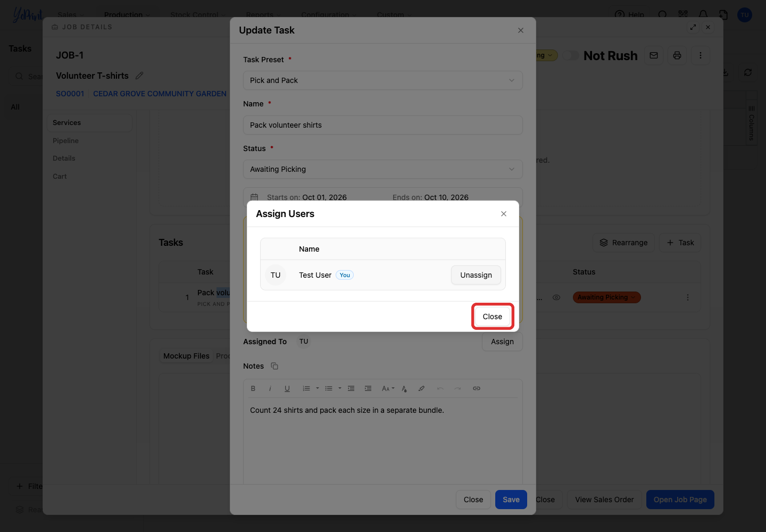Open notifications bell in the top bar
766x532 pixels.
tap(703, 15)
